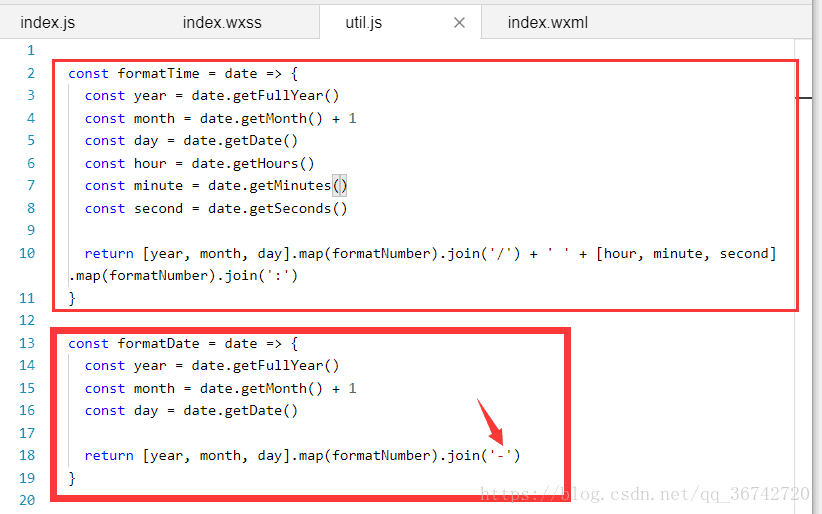Click getFullYear() on line 14
822x514 pixels.
[286, 366]
